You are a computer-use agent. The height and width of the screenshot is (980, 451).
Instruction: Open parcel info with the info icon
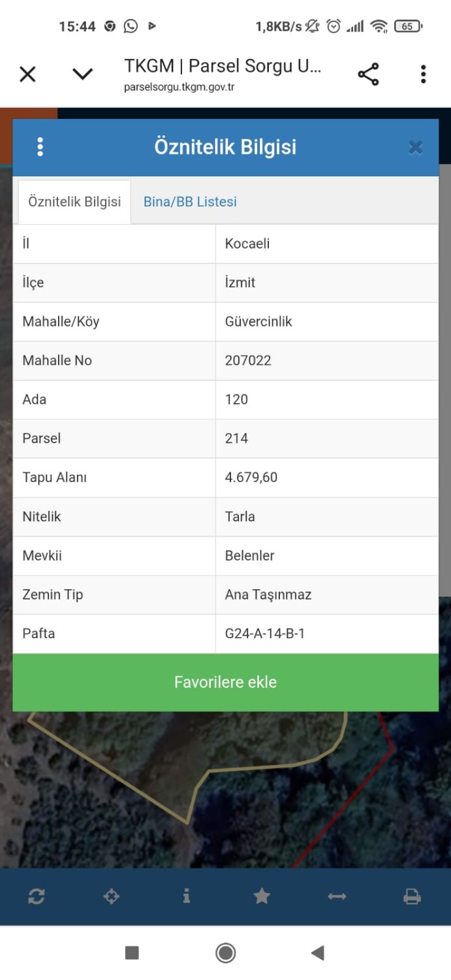(x=187, y=896)
